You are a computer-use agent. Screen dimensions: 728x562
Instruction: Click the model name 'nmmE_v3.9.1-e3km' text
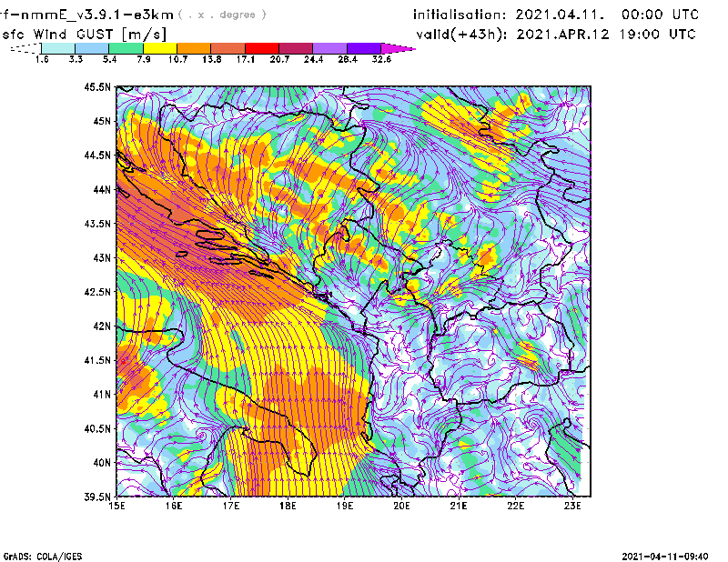tap(96, 15)
